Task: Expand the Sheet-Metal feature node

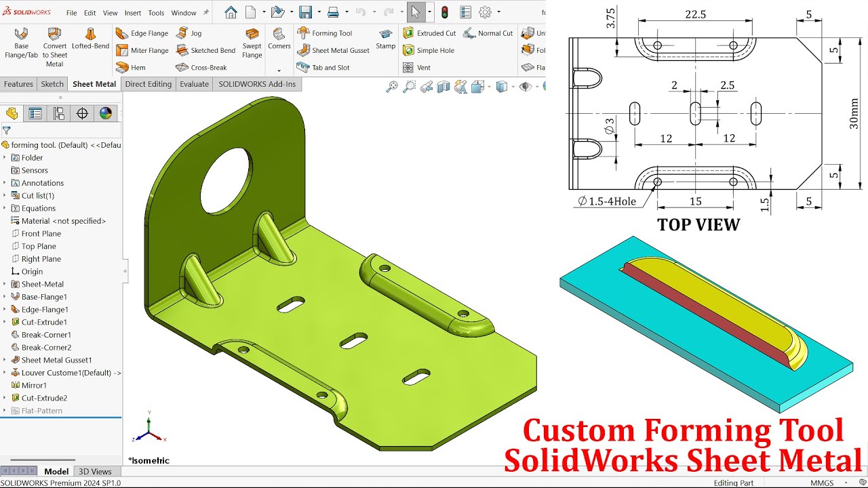Action: pos(5,284)
